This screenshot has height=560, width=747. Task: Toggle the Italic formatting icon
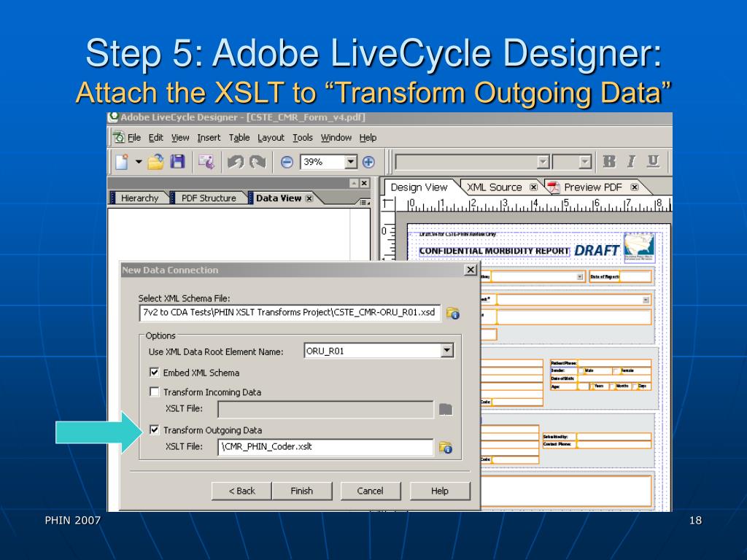631,161
